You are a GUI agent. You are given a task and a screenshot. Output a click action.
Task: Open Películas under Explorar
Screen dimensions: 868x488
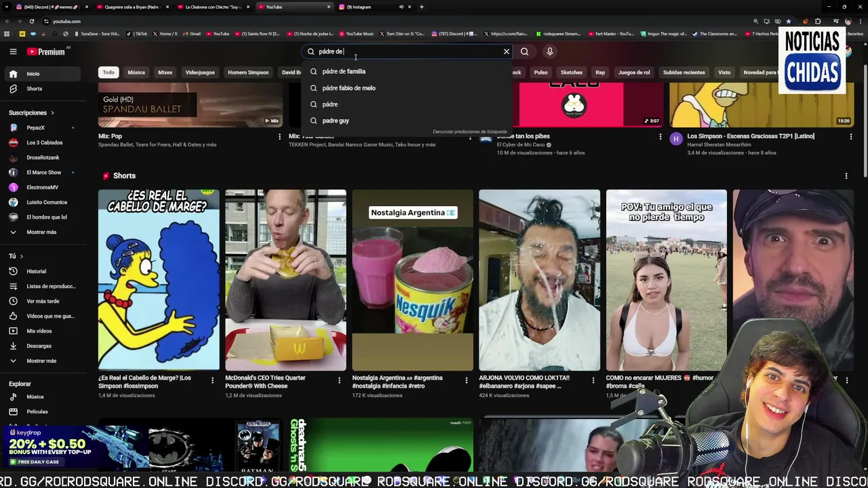[x=44, y=411]
